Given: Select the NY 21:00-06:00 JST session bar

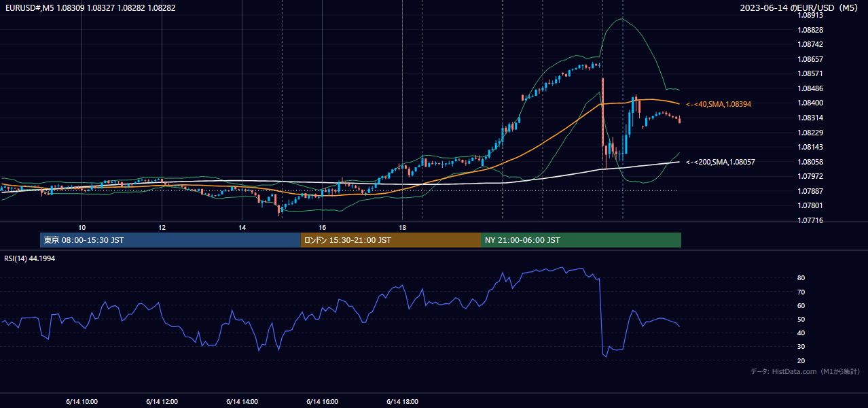Looking at the screenshot, I should (581, 240).
